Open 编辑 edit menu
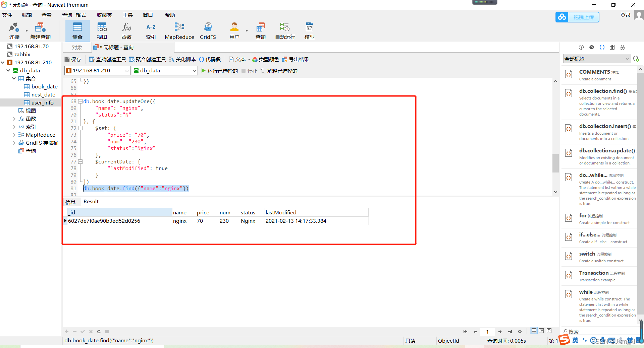 click(x=27, y=15)
